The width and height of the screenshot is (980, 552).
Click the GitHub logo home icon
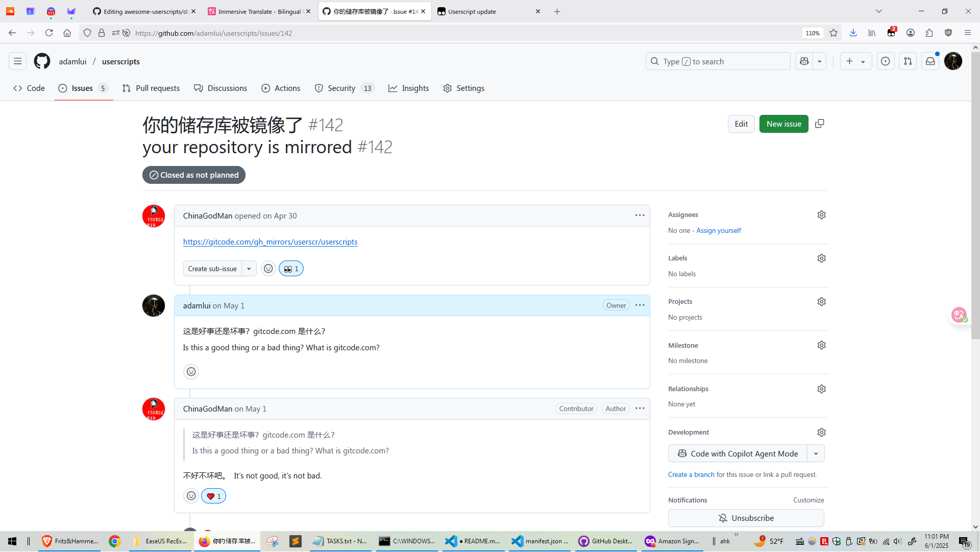[x=42, y=61]
